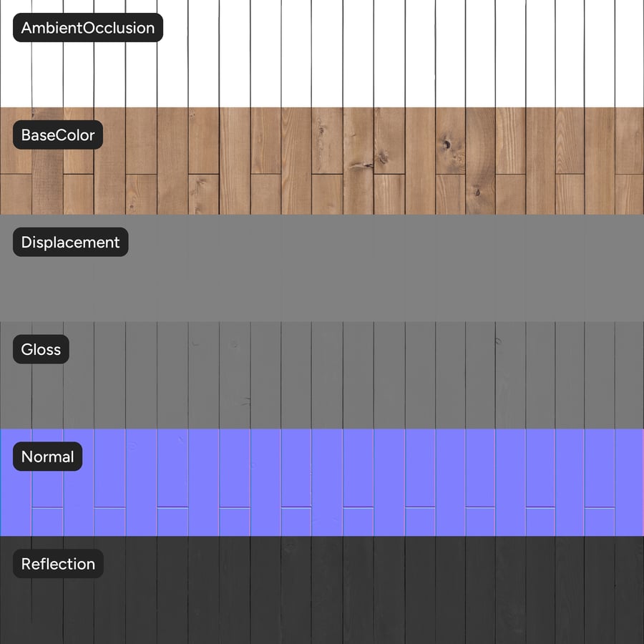The image size is (644, 644).
Task: Select the Reflection label tag
Action: click(59, 564)
